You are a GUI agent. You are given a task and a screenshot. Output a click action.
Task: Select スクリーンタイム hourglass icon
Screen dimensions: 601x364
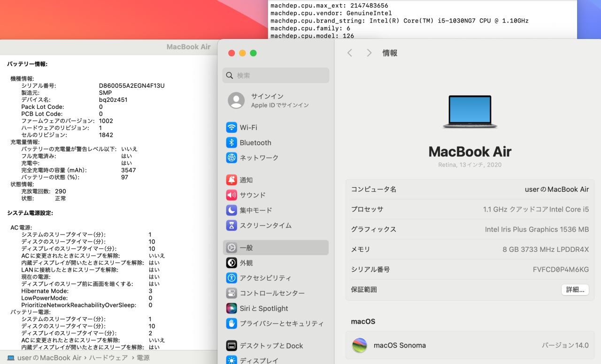click(x=231, y=226)
